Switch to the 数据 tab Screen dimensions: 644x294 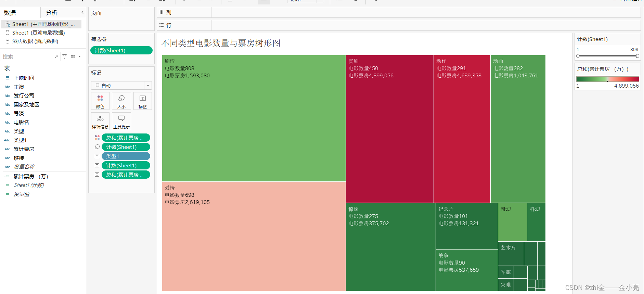point(10,13)
